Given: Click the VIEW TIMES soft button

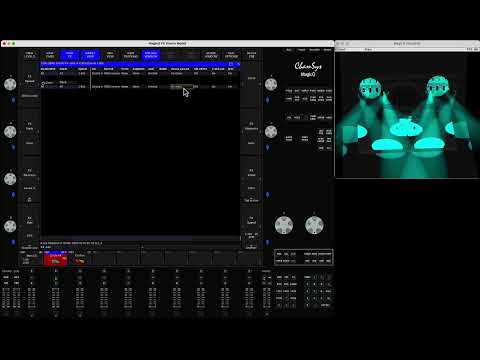Looking at the screenshot, I should click(50, 55).
